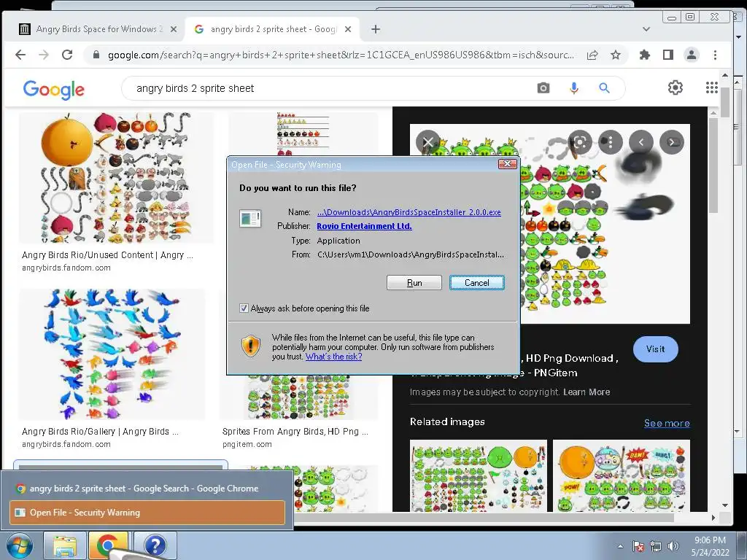This screenshot has height=560, width=747.
Task: Open the Chrome profile avatar
Action: [x=692, y=55]
